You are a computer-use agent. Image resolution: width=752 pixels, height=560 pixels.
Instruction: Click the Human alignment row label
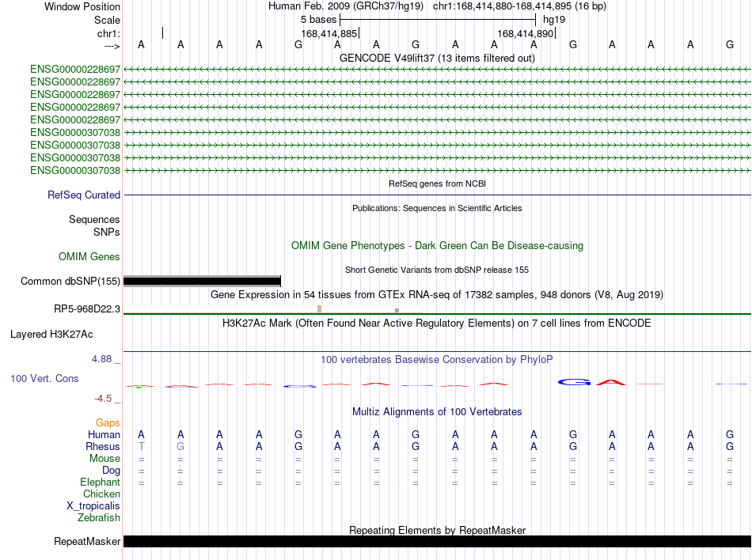104,434
